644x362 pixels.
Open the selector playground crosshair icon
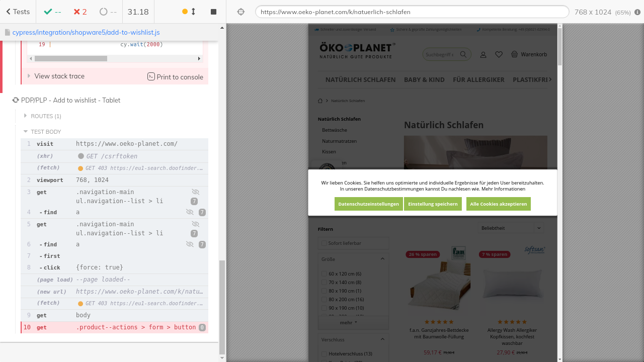pyautogui.click(x=241, y=12)
